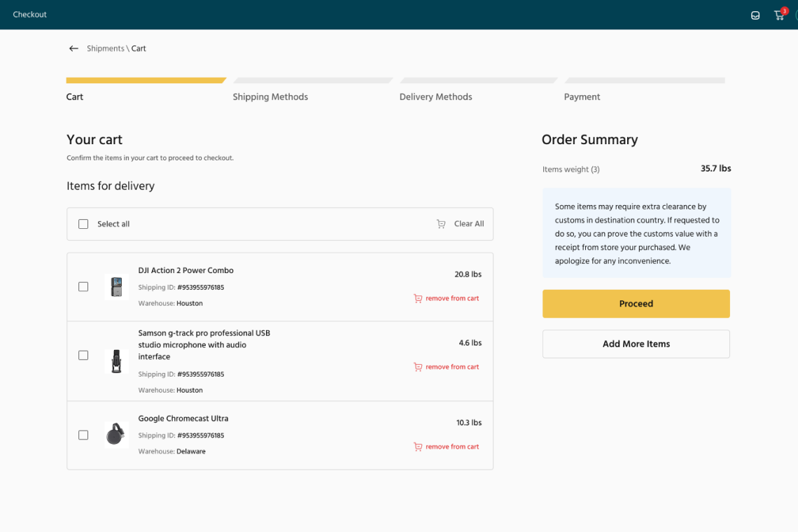Open the Google Chromecast Ultra thumbnail
This screenshot has height=532, width=798.
click(116, 435)
